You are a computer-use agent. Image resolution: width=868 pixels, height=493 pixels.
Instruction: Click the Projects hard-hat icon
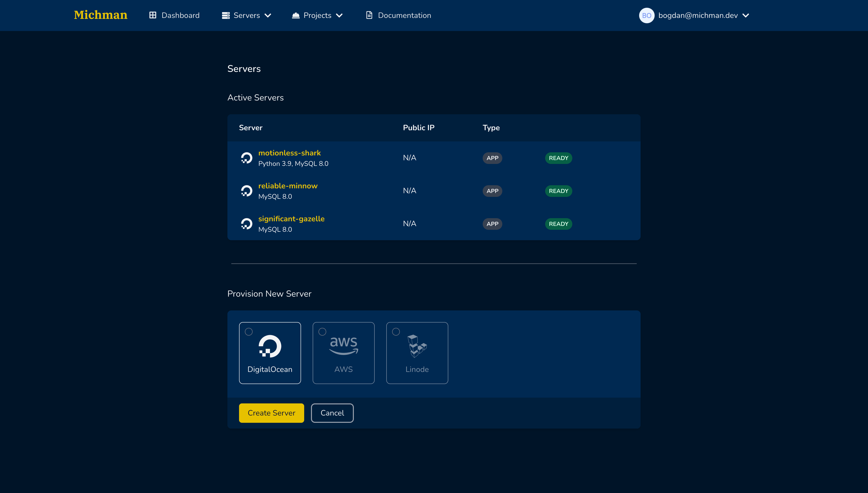click(x=296, y=15)
